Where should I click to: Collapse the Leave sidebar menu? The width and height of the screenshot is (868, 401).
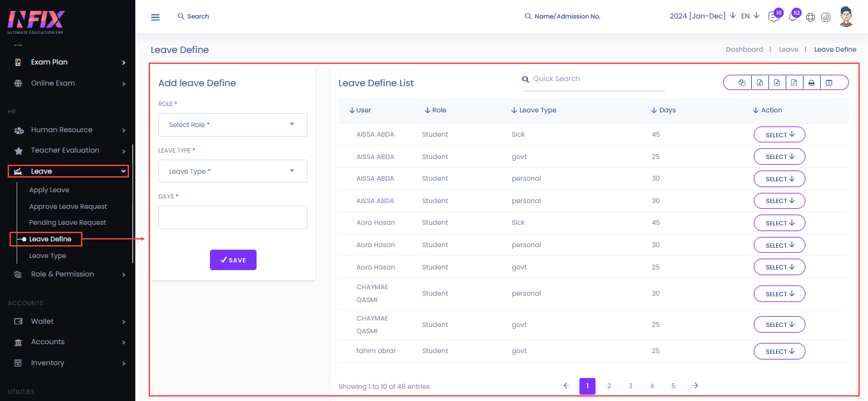click(x=68, y=171)
